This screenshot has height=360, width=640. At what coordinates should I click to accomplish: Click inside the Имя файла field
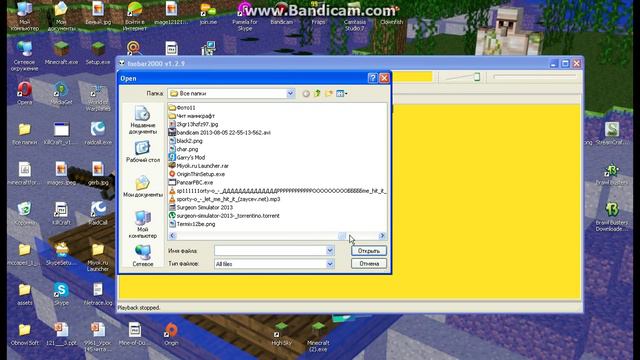(270, 251)
